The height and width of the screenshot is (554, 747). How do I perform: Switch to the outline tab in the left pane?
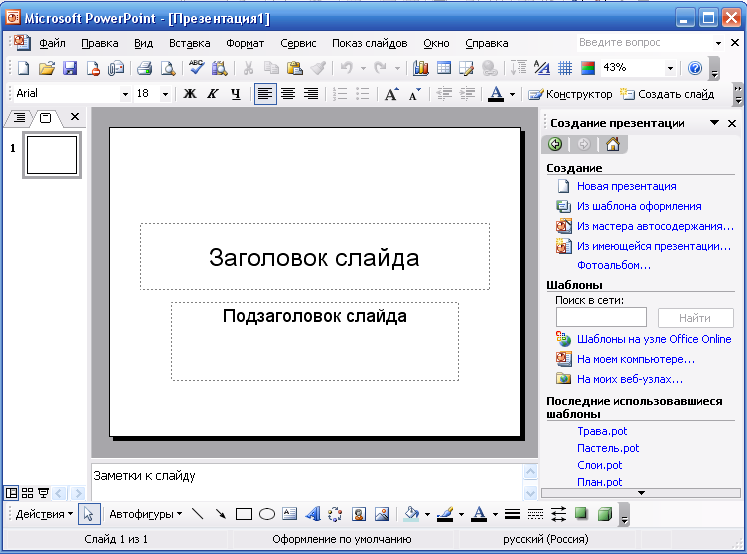tap(19, 117)
